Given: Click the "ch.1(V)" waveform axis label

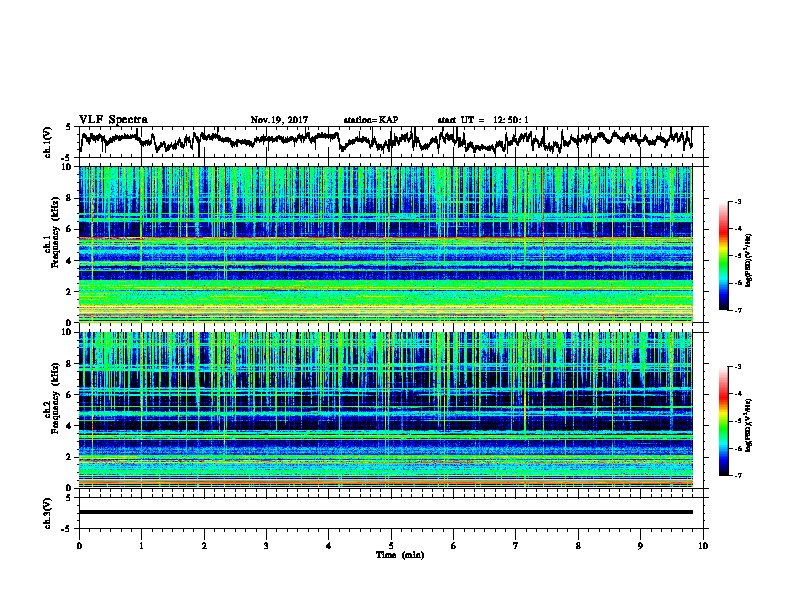Looking at the screenshot, I should (x=48, y=142).
